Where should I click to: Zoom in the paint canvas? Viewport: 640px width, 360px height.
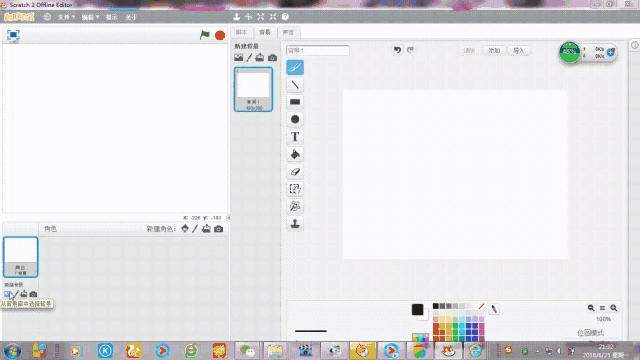[613, 308]
